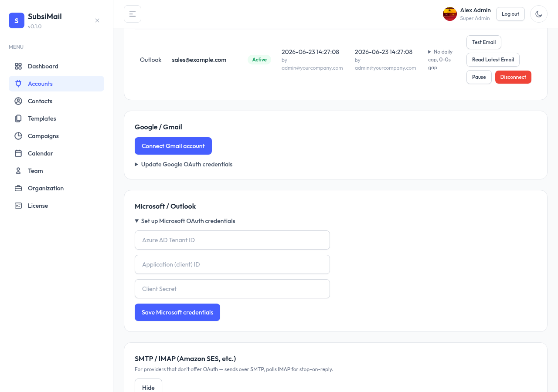Open Alex Admin avatar picture
The image size is (558, 392).
point(450,14)
